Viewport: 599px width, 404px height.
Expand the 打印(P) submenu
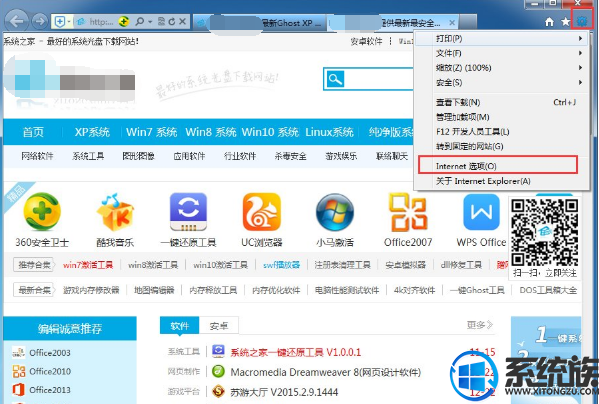click(x=501, y=39)
